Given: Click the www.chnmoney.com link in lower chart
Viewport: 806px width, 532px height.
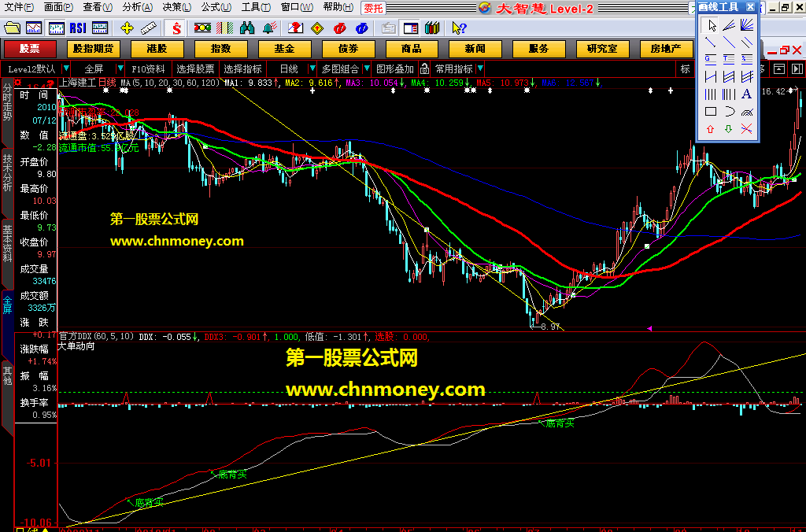Looking at the screenshot, I should (x=385, y=390).
